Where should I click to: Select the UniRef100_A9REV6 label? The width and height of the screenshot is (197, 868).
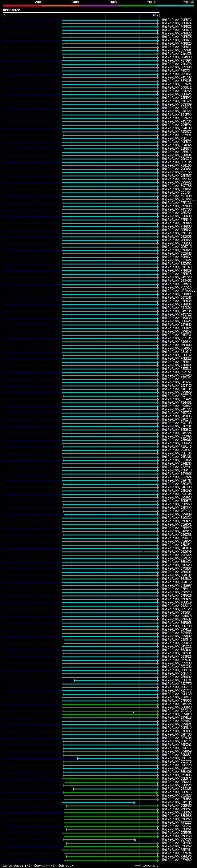[177, 856]
